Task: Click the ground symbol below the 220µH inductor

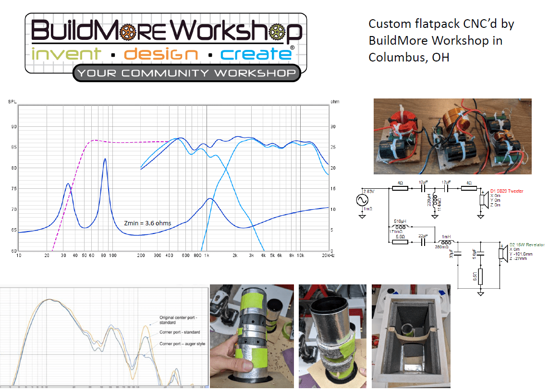Action: click(x=435, y=217)
